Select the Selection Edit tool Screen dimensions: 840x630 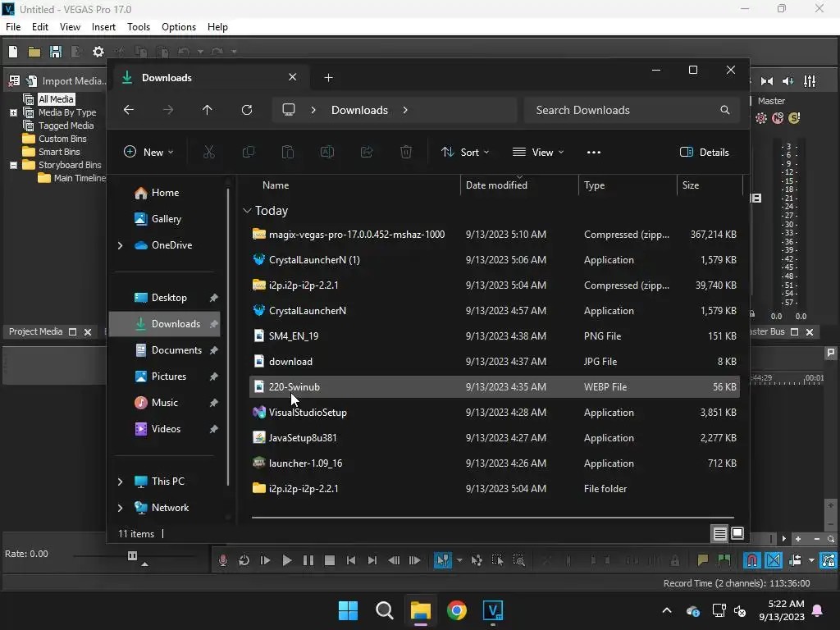pyautogui.click(x=498, y=560)
